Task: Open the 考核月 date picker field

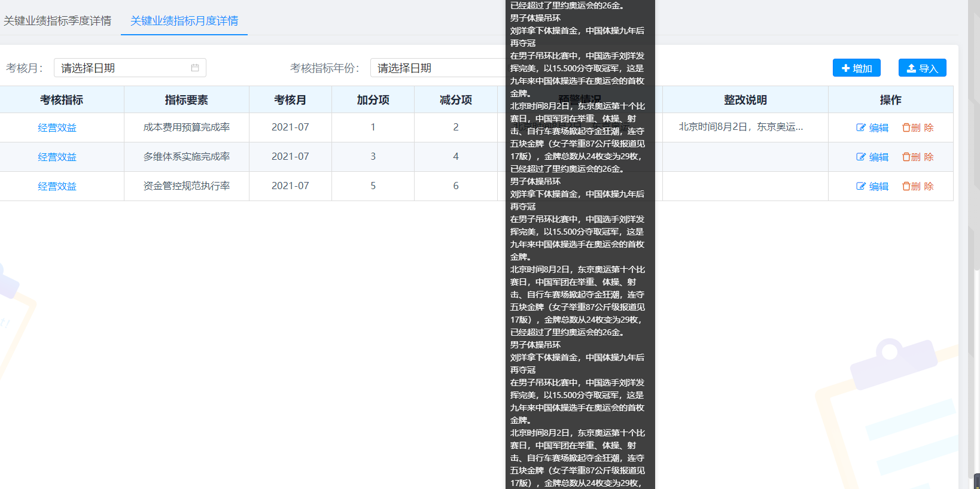Action: [130, 68]
